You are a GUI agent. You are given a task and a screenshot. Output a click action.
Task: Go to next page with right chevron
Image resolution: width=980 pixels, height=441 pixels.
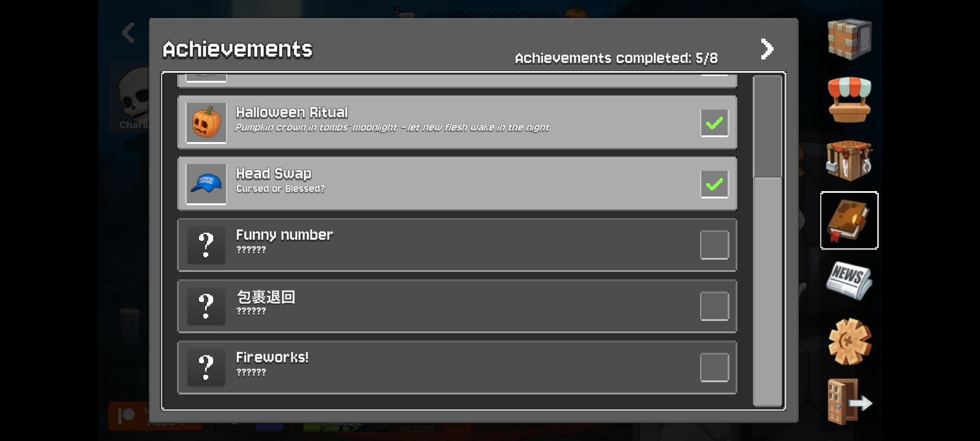767,48
